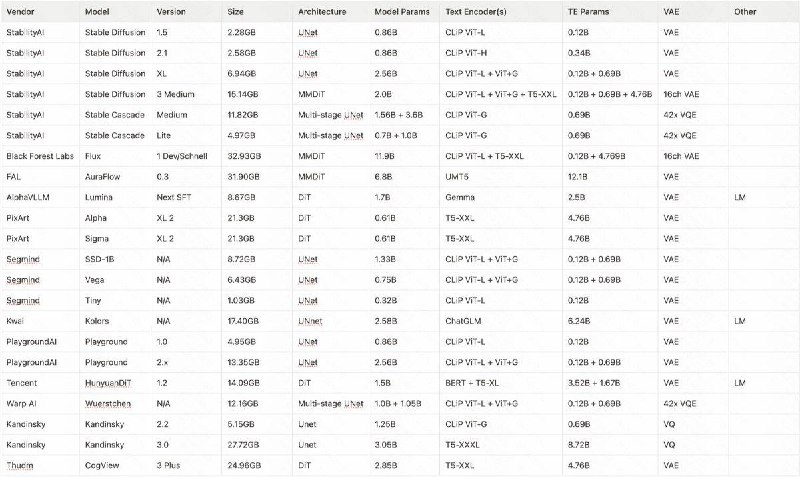Click the CogView model cell
Viewport: 800px width, 477px height.
pos(105,465)
